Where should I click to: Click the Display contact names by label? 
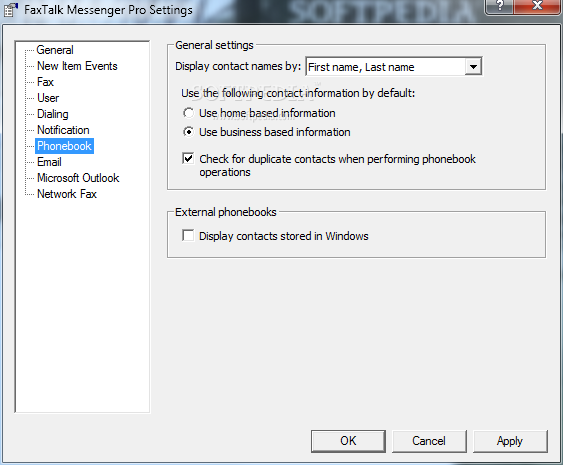(x=238, y=66)
